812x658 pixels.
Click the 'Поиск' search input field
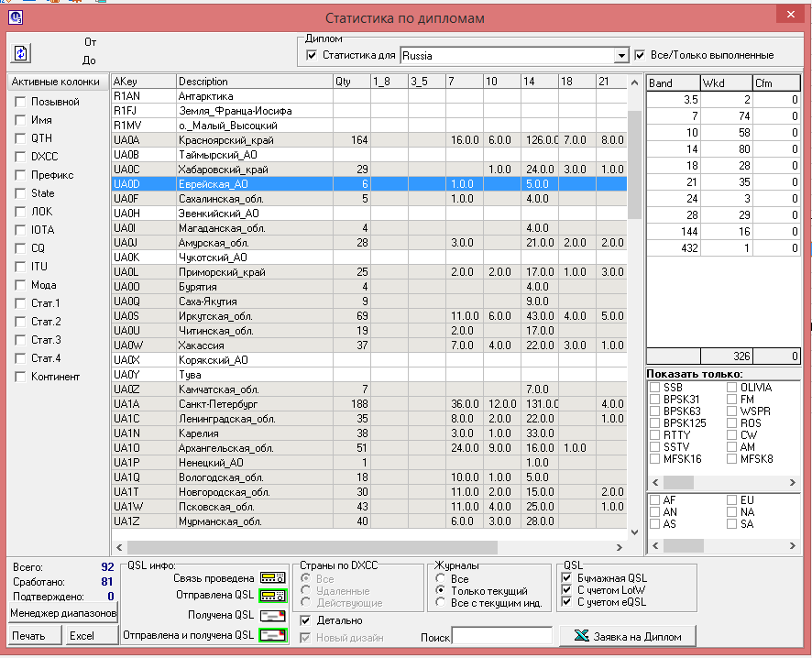click(503, 636)
